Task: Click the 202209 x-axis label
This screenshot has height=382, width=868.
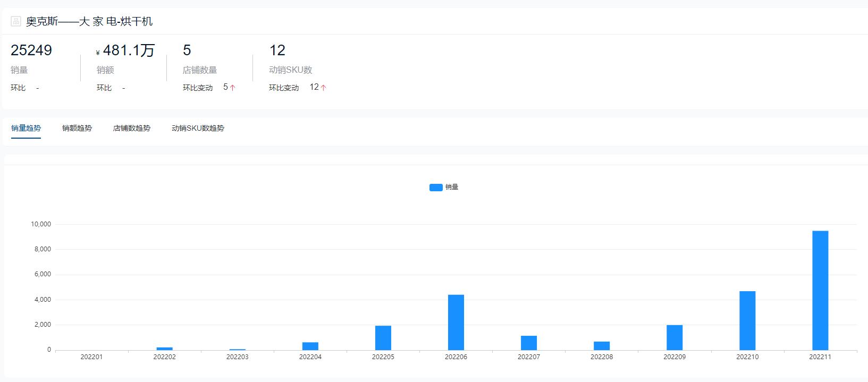Action: [675, 357]
